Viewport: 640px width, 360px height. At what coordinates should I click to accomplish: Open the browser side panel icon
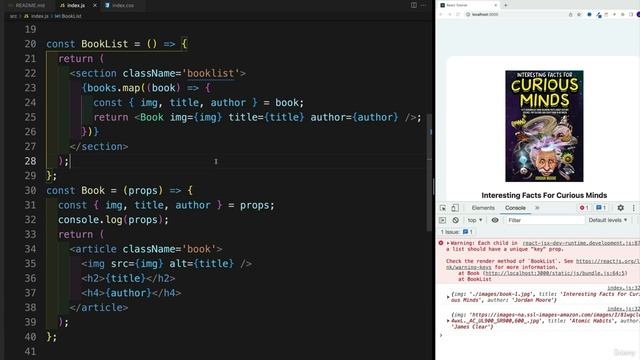[x=631, y=14]
